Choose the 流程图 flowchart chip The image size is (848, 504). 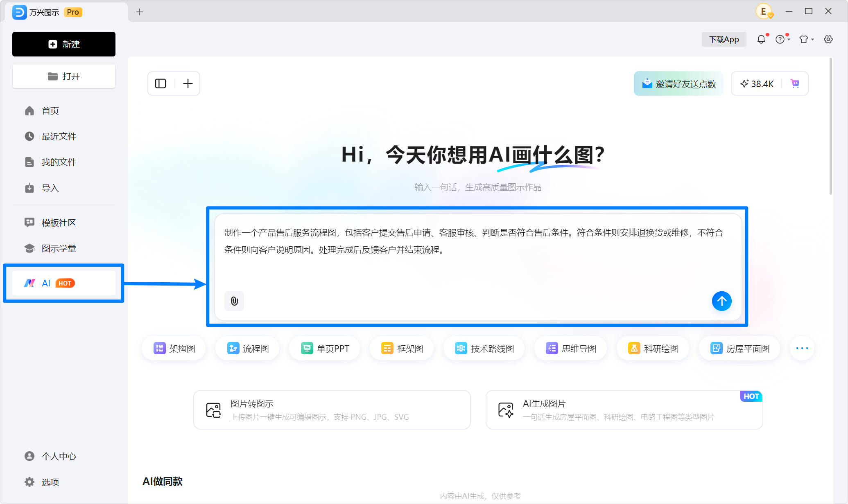point(248,349)
